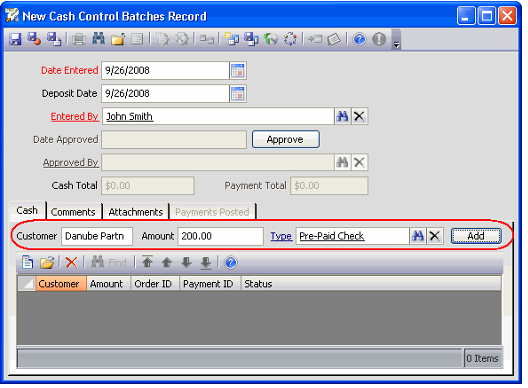Click the Approve button
The width and height of the screenshot is (528, 388).
[x=286, y=139]
